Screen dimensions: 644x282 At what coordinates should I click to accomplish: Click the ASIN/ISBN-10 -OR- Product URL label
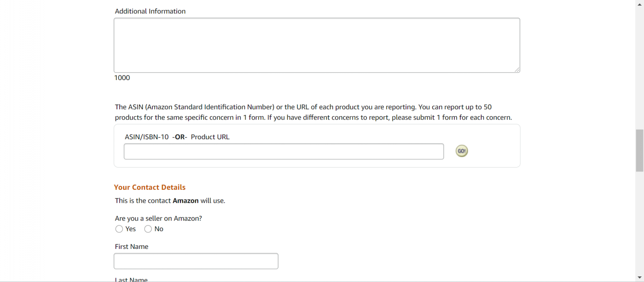click(177, 137)
